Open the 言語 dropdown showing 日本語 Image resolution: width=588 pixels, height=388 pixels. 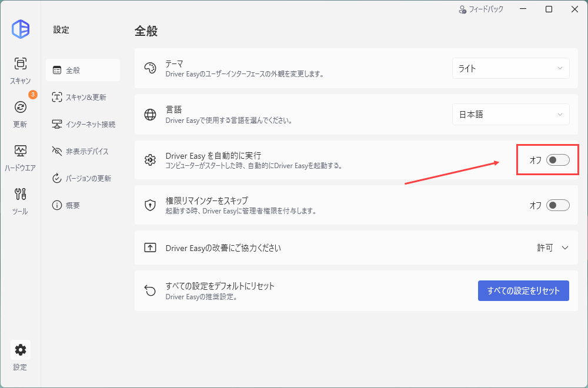click(x=511, y=114)
